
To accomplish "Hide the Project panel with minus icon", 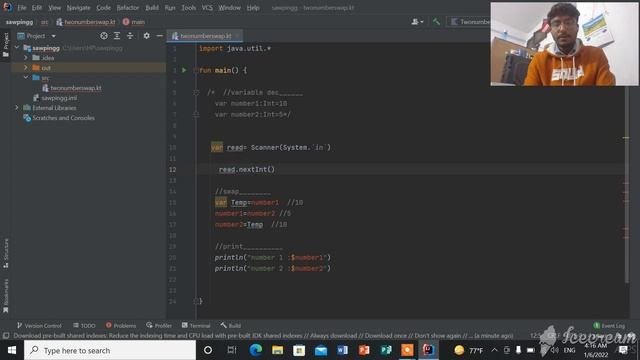I will (160, 36).
